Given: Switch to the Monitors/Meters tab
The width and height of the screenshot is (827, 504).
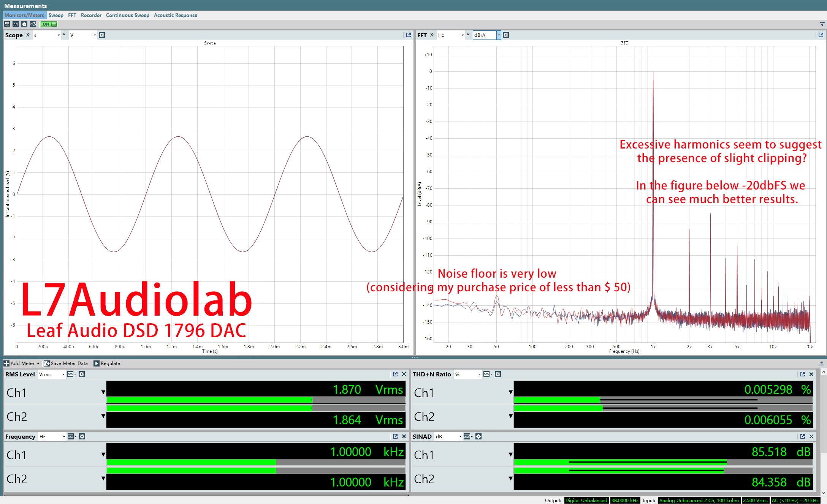Looking at the screenshot, I should coord(24,15).
